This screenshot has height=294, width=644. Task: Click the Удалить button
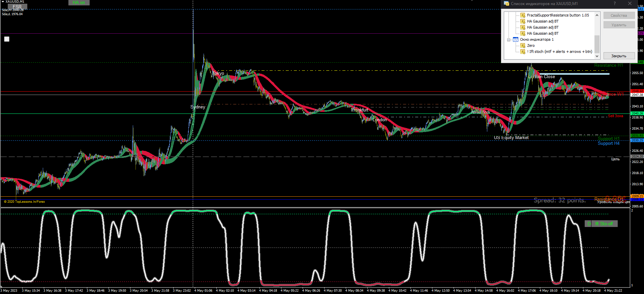point(619,25)
